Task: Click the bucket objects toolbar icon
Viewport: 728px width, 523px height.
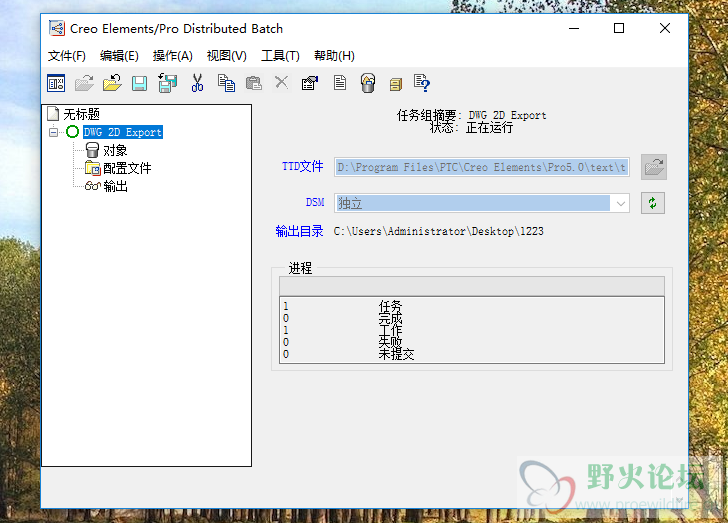Action: coord(368,84)
